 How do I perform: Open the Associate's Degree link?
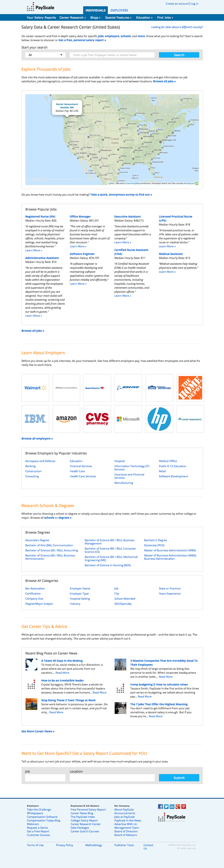[37, 540]
